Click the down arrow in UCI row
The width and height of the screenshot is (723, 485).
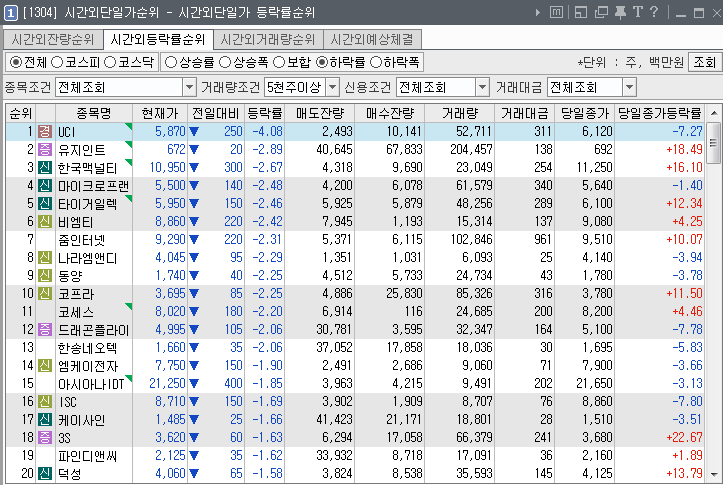point(194,132)
